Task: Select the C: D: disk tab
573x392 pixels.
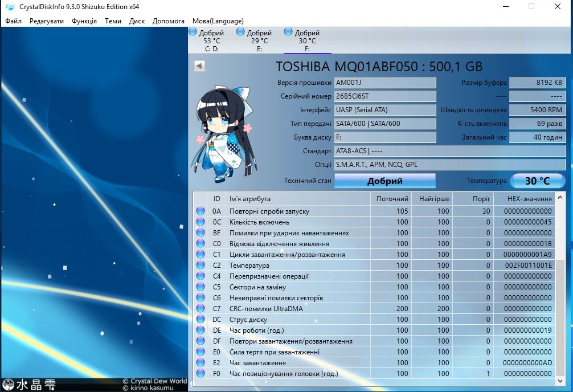Action: point(212,40)
